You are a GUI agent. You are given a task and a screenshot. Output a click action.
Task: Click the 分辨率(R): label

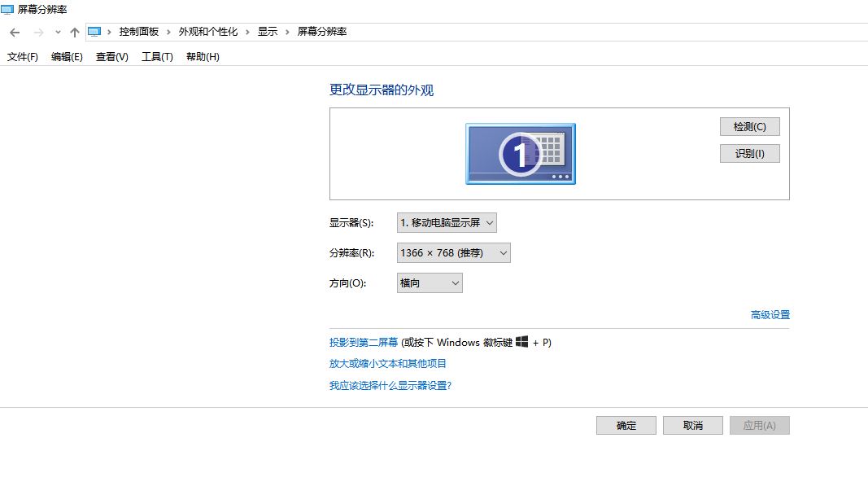tap(352, 252)
